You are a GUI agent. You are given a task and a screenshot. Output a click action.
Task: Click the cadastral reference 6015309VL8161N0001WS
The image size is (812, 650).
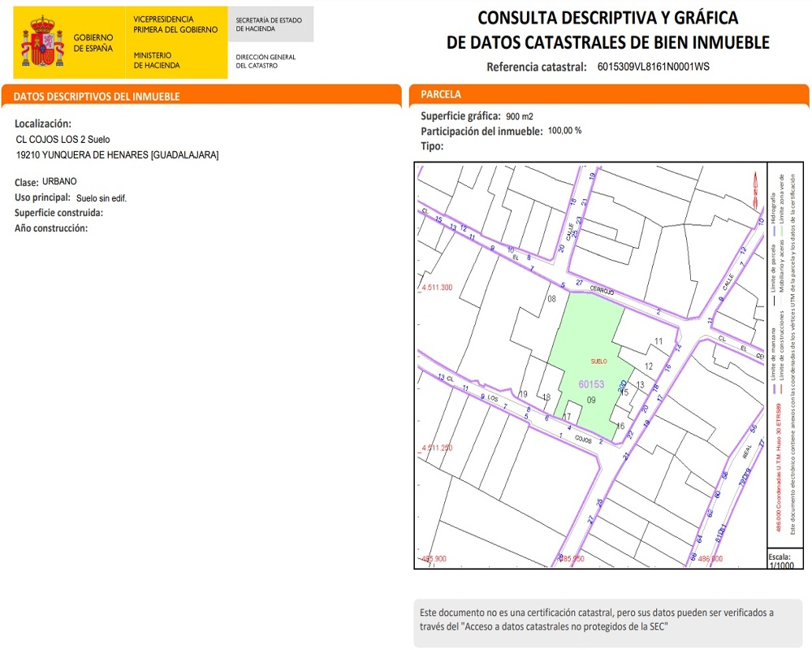[653, 67]
